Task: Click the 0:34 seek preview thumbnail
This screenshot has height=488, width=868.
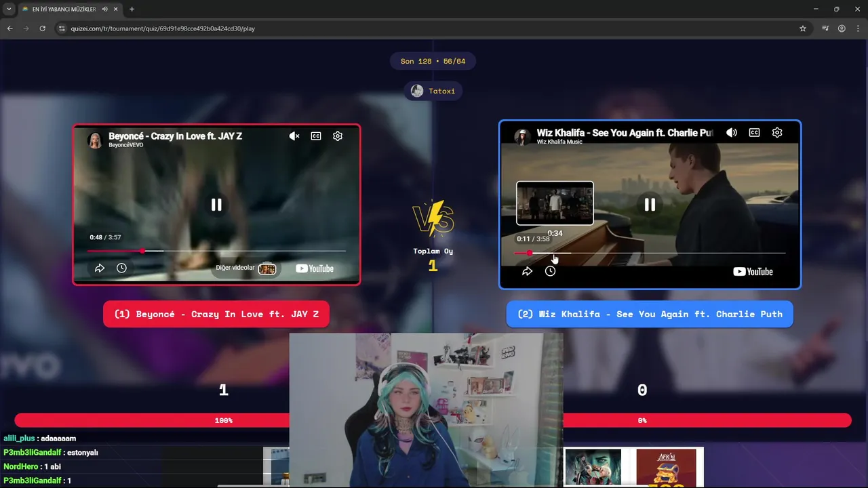Action: click(x=555, y=203)
